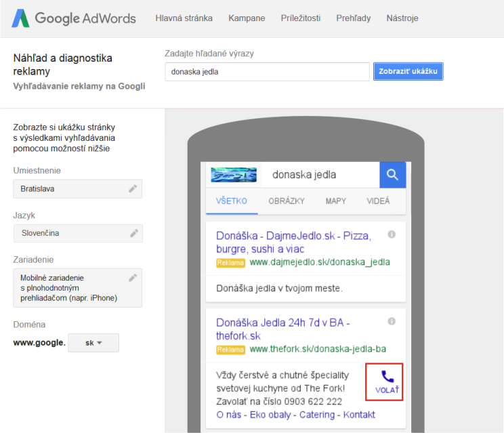This screenshot has width=504, height=433.
Task: Switch to the Mapy tab
Action: click(x=335, y=201)
